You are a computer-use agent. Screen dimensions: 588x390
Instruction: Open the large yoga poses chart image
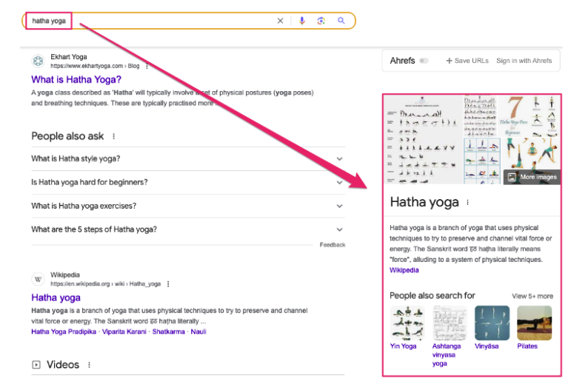click(423, 139)
